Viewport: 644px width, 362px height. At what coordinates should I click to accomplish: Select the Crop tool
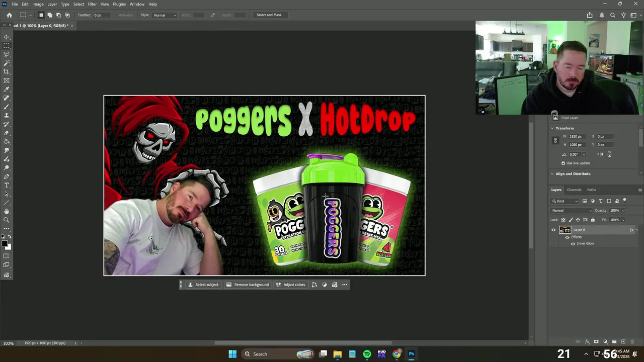(x=7, y=72)
